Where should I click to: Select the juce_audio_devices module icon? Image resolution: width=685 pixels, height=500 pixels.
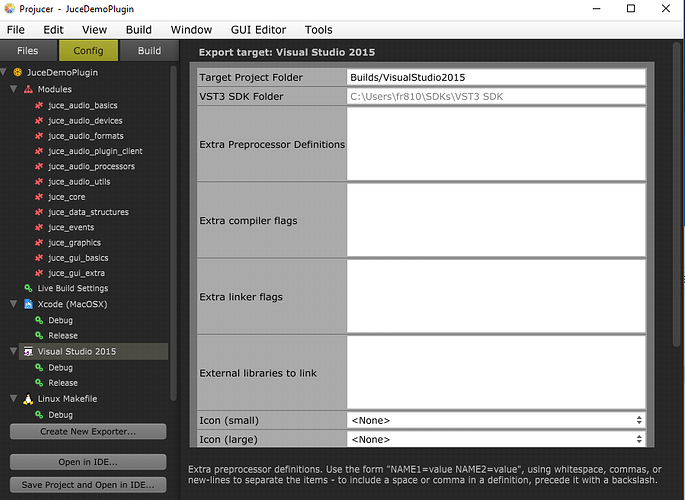point(39,121)
